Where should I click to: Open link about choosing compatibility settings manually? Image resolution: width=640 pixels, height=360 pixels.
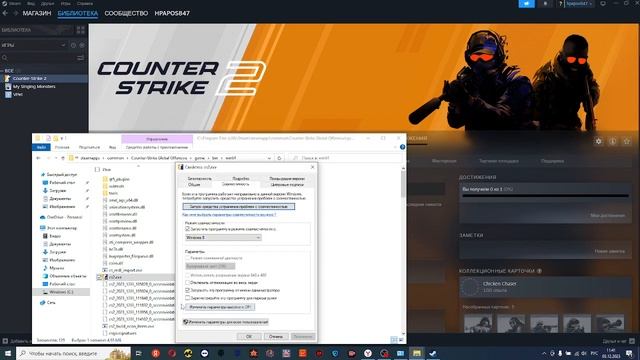(x=229, y=214)
